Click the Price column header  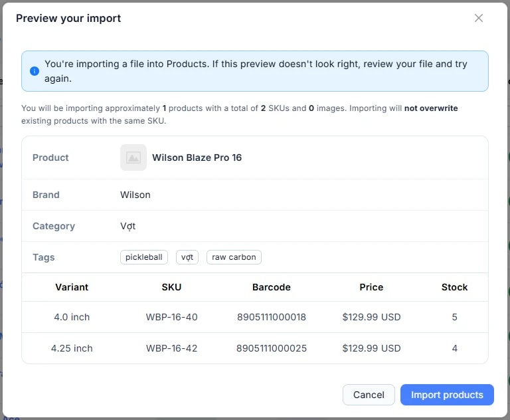(x=371, y=287)
